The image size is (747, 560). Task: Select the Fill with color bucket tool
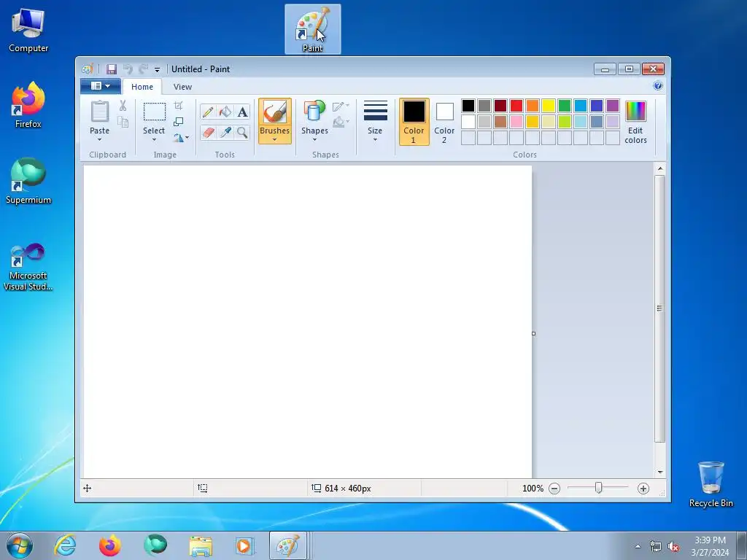click(225, 112)
